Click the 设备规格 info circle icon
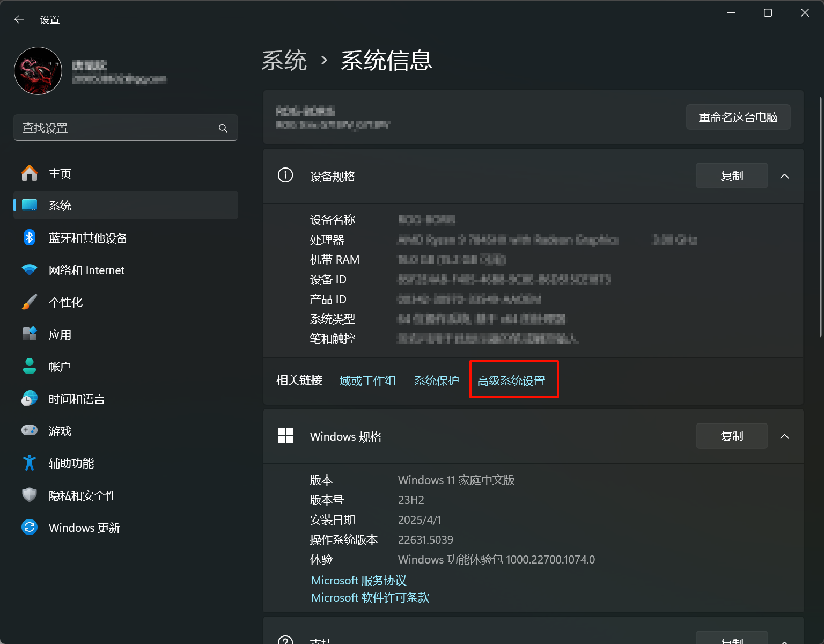Image resolution: width=824 pixels, height=644 pixels. point(285,175)
